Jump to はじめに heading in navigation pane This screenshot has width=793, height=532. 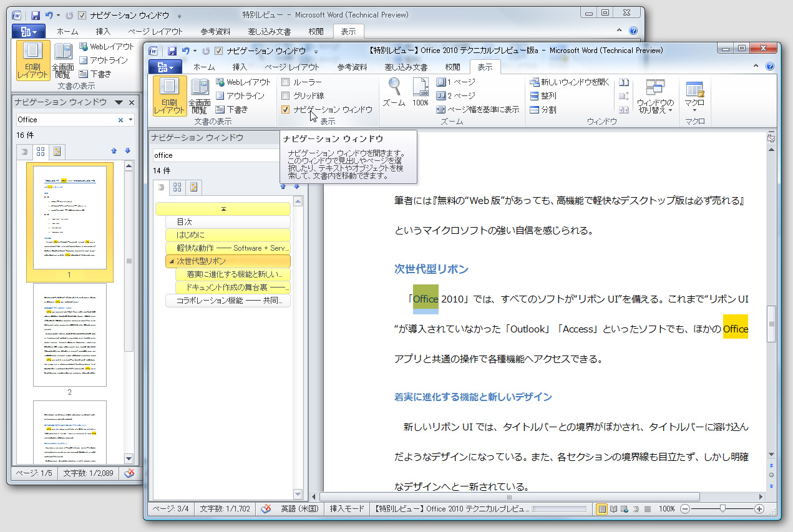coord(228,235)
